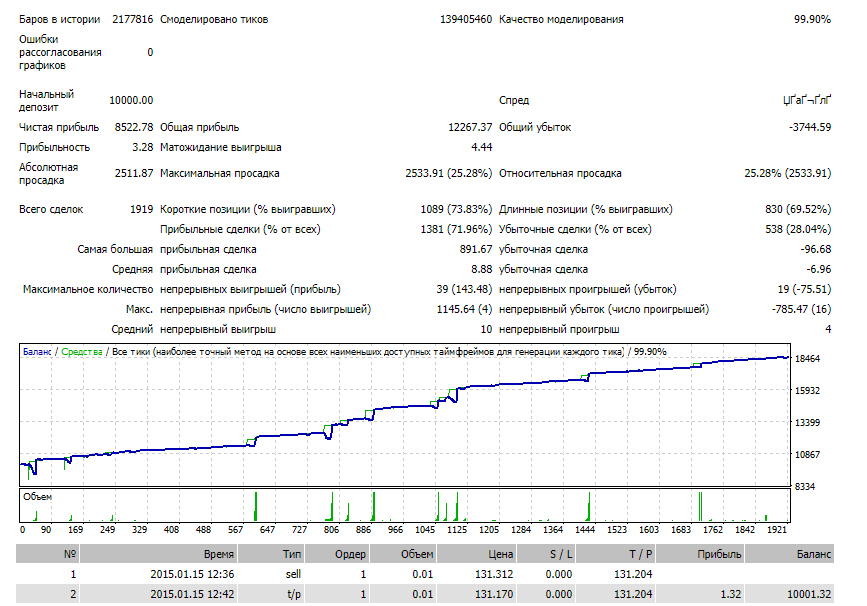Select the price cell 131.170
867x606 pixels.
pyautogui.click(x=494, y=594)
